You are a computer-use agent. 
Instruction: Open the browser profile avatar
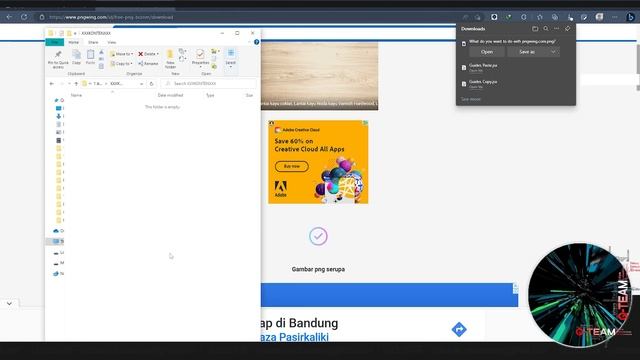click(599, 17)
